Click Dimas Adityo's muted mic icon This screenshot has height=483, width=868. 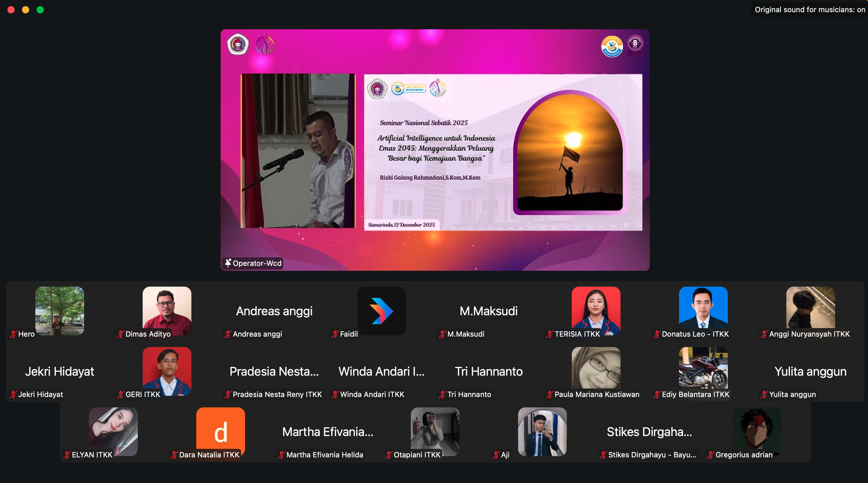point(120,334)
